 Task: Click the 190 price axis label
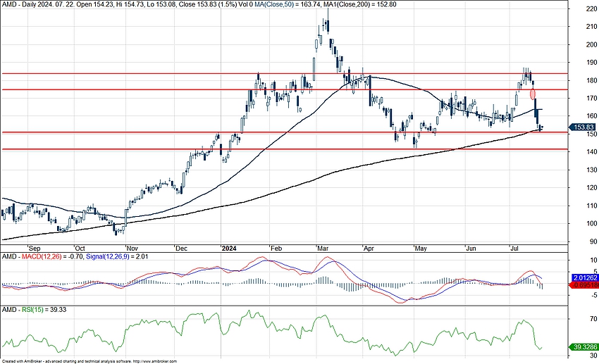[591, 63]
